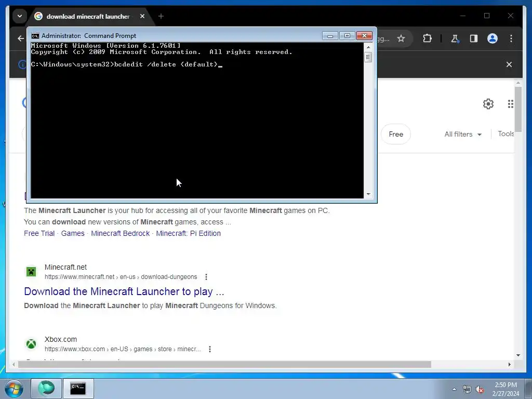Open the taskbar clock showing 2:50 PM
The height and width of the screenshot is (399, 532).
tap(506, 389)
